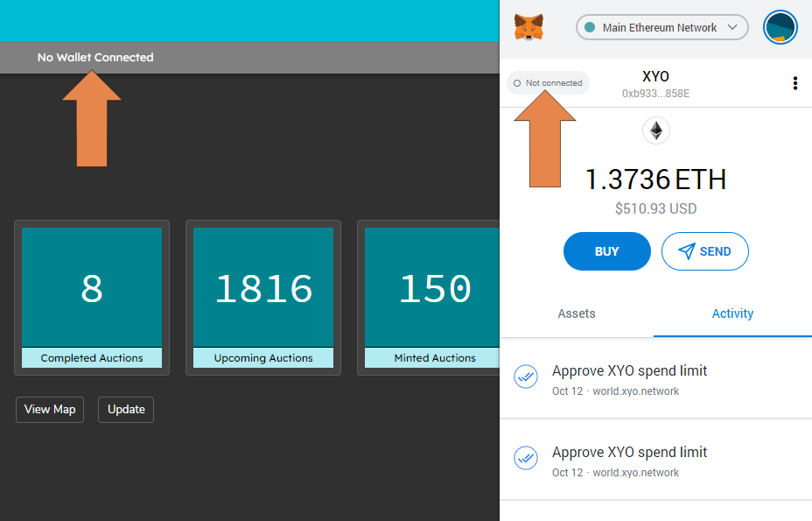Open the account avatar menu
The width and height of the screenshot is (812, 521).
pos(780,27)
